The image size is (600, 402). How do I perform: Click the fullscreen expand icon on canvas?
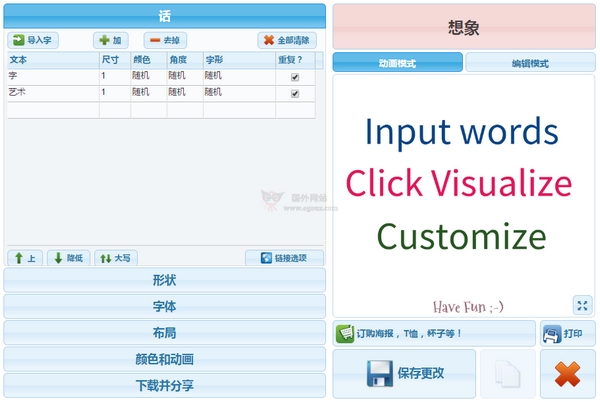(582, 305)
